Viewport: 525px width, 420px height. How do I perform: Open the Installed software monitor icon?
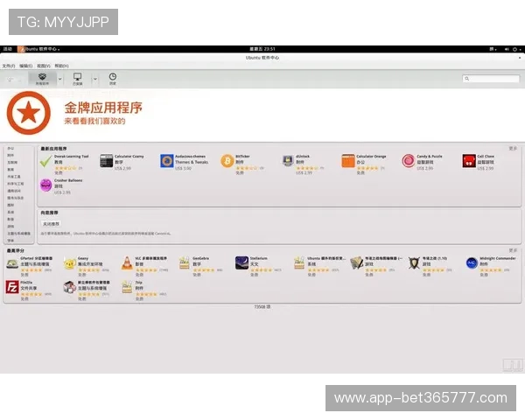[x=77, y=79]
